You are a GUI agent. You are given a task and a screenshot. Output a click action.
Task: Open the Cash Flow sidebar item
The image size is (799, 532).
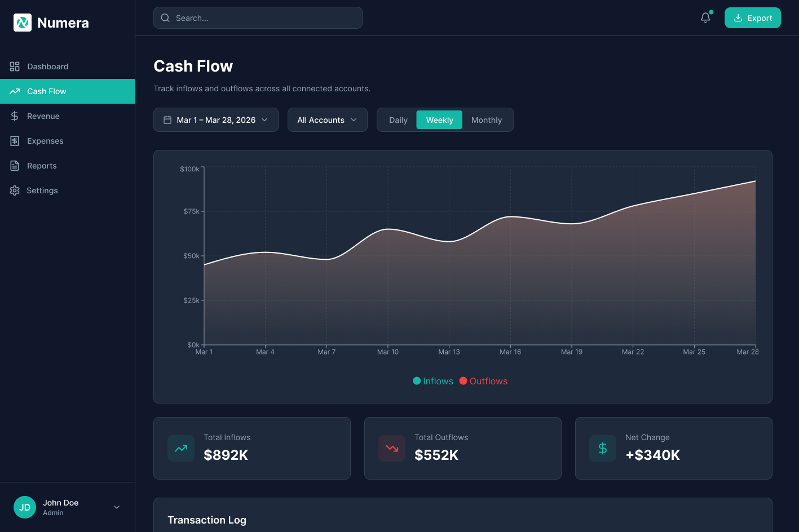pyautogui.click(x=68, y=91)
